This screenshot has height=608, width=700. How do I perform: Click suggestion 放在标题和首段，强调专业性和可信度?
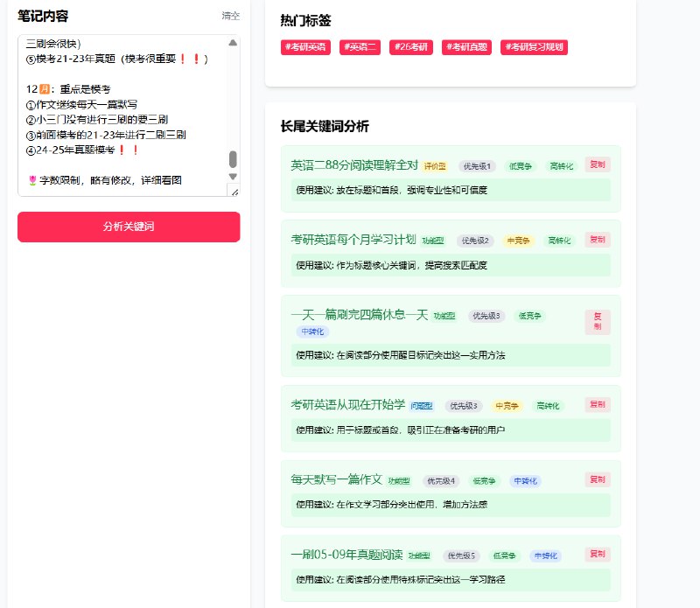[x=411, y=190]
